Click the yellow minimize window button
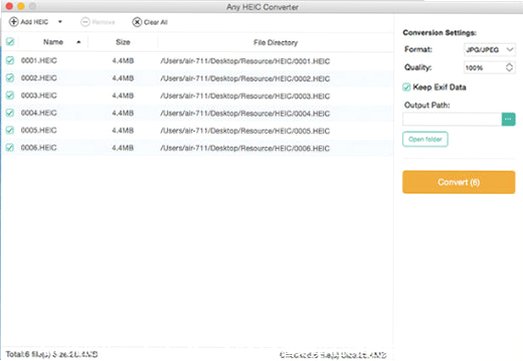Image resolution: width=523 pixels, height=361 pixels. point(21,6)
